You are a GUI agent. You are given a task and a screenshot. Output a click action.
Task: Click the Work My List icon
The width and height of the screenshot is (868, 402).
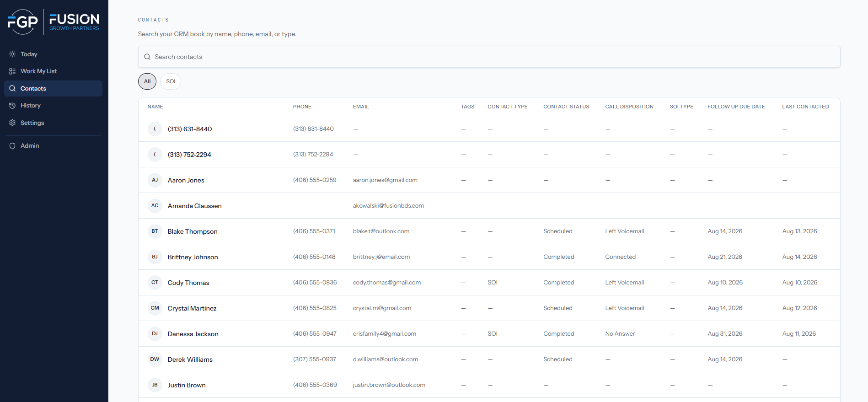(x=12, y=71)
